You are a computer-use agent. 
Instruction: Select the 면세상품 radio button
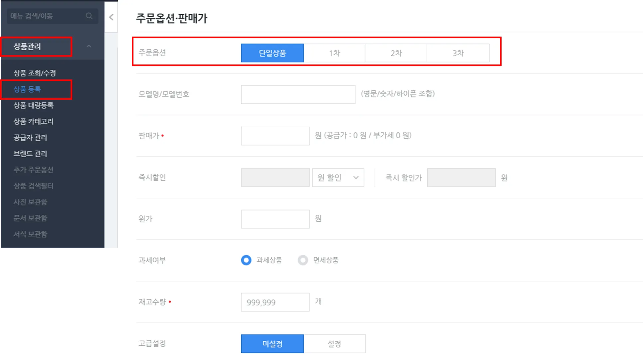click(303, 260)
